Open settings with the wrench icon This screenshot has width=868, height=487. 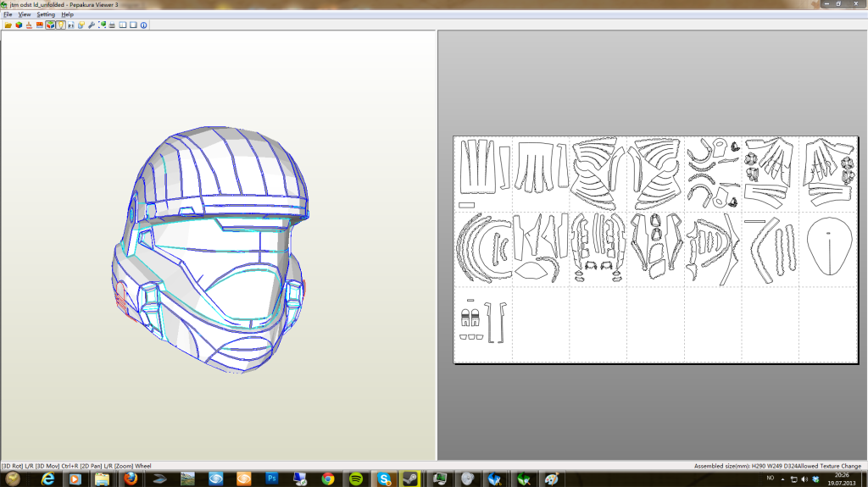pyautogui.click(x=92, y=25)
